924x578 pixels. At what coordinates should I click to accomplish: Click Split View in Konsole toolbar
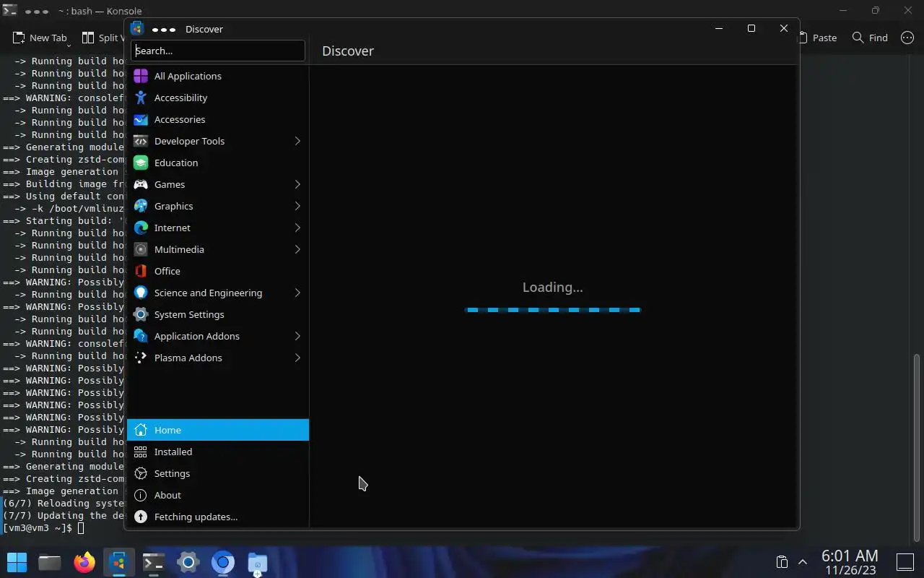point(103,38)
